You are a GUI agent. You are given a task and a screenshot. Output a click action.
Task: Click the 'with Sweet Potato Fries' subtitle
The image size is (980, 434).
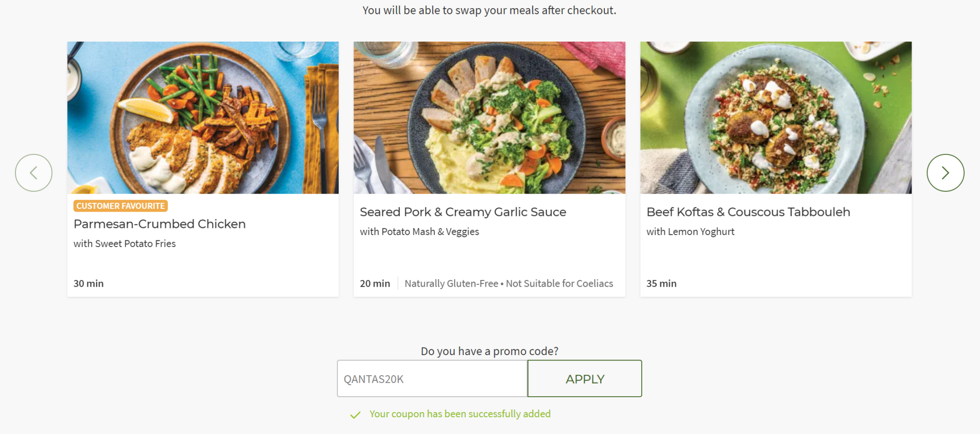(x=124, y=243)
